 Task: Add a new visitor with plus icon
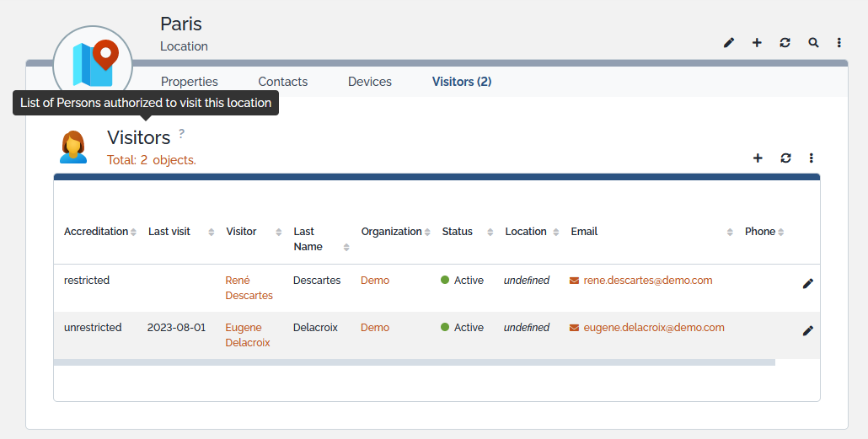pos(758,158)
